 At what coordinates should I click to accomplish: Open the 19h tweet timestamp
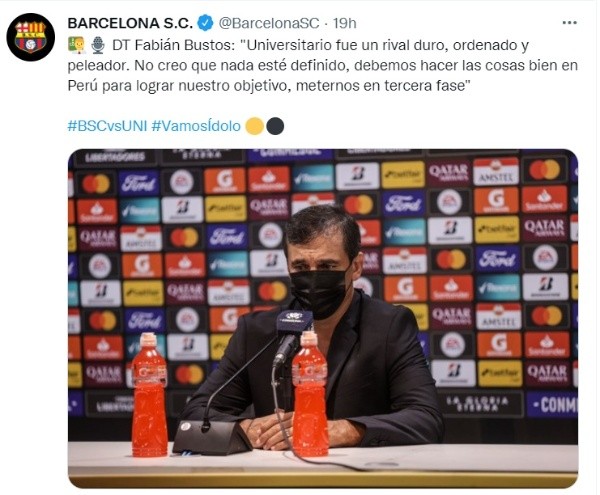pyautogui.click(x=344, y=23)
